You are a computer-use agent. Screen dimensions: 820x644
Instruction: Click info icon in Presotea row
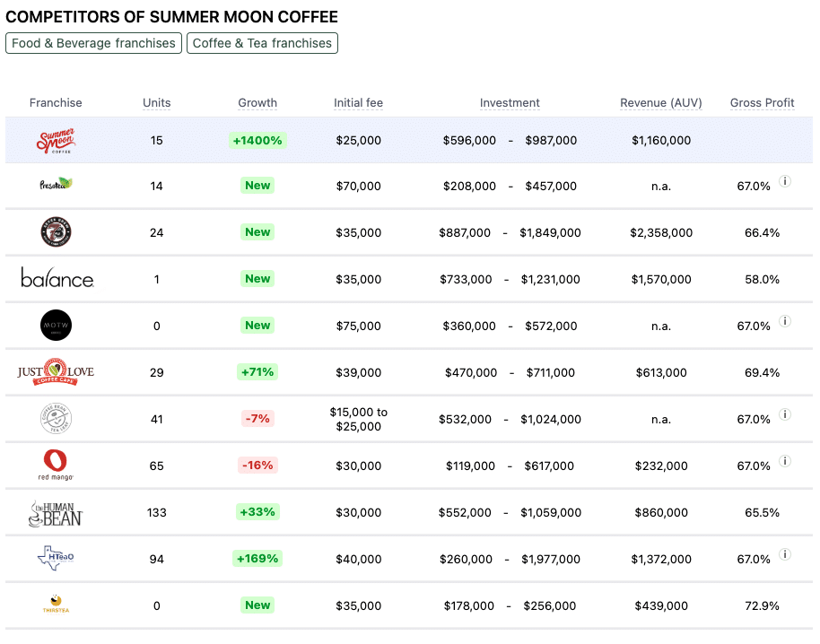coord(785,181)
